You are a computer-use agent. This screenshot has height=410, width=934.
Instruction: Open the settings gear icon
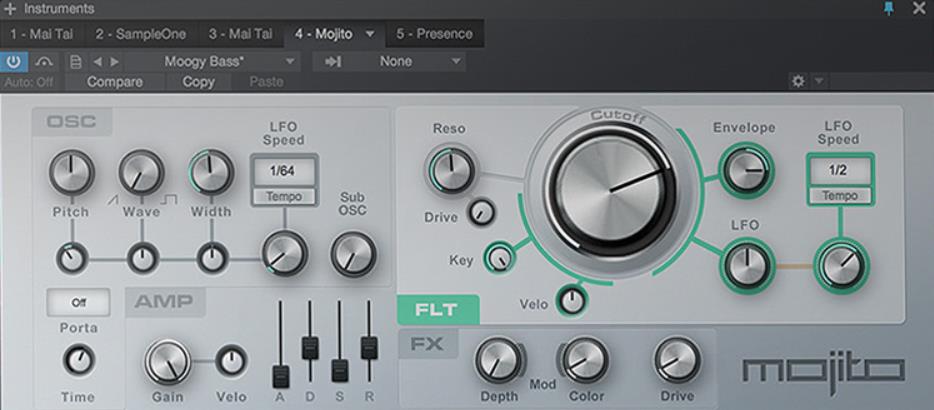(798, 82)
